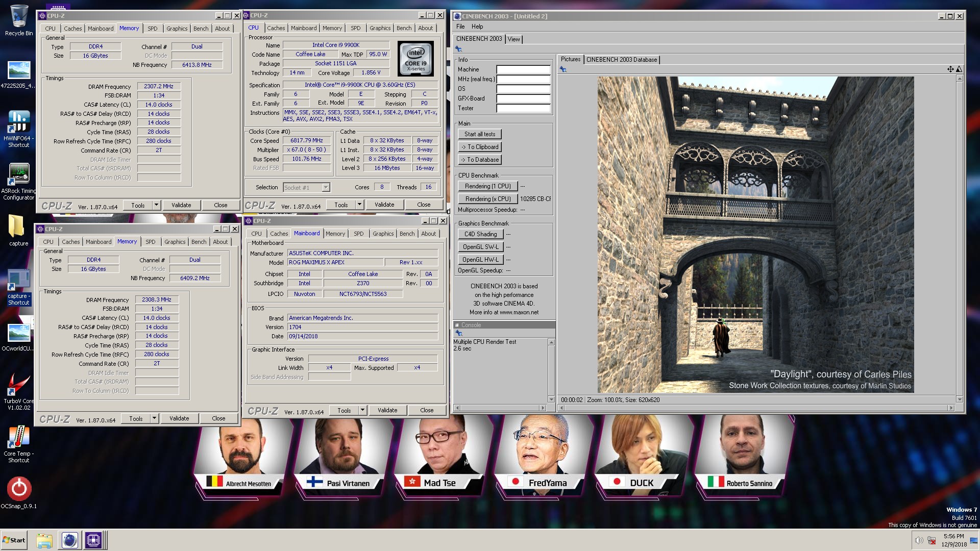Click Start all tests button
The height and width of the screenshot is (551, 980).
click(480, 134)
